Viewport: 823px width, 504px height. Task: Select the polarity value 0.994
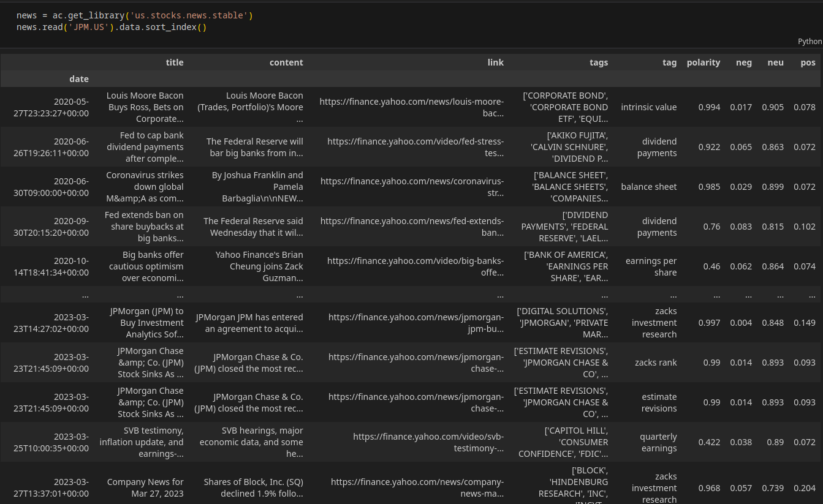709,107
